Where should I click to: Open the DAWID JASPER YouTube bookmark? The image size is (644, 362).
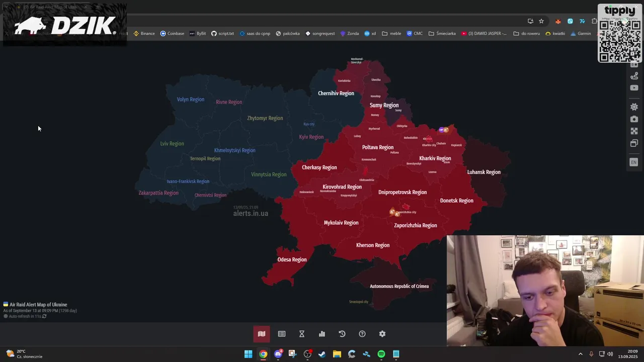click(x=484, y=34)
